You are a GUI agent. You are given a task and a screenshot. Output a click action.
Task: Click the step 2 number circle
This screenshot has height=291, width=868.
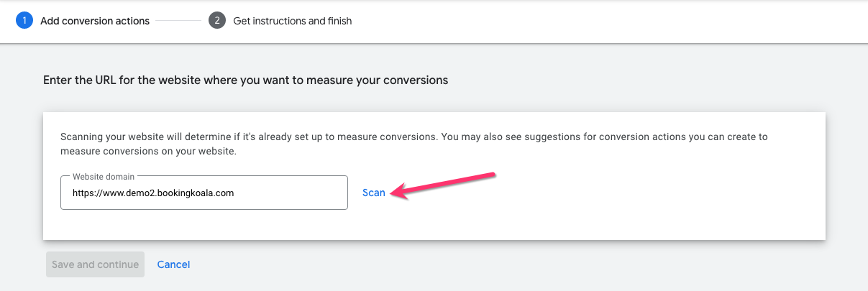click(217, 21)
